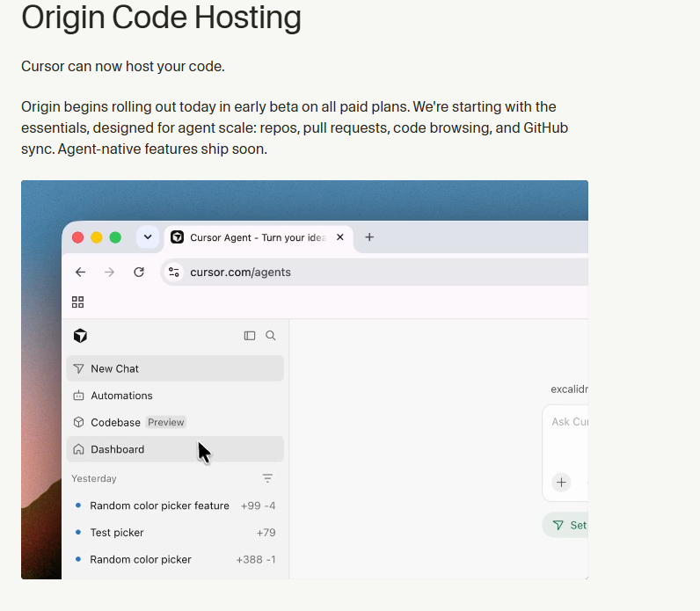Reload the page with the refresh icon
The image size is (700, 611).
click(x=139, y=273)
